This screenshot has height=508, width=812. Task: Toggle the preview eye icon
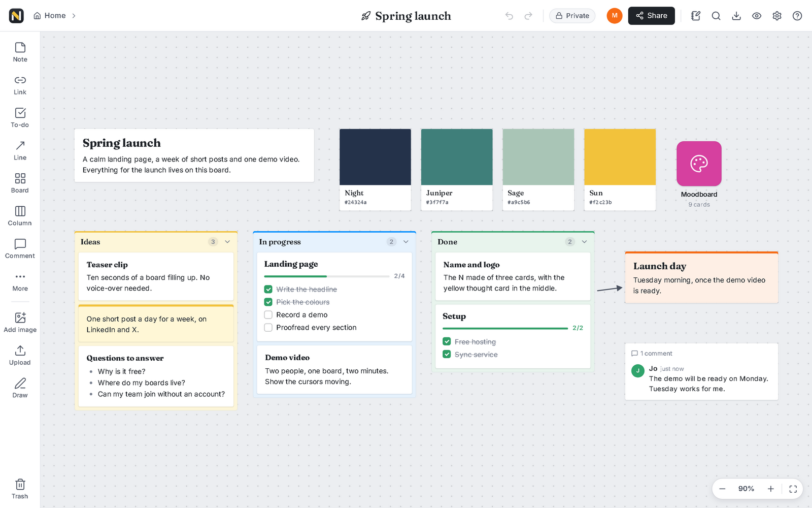point(757,16)
